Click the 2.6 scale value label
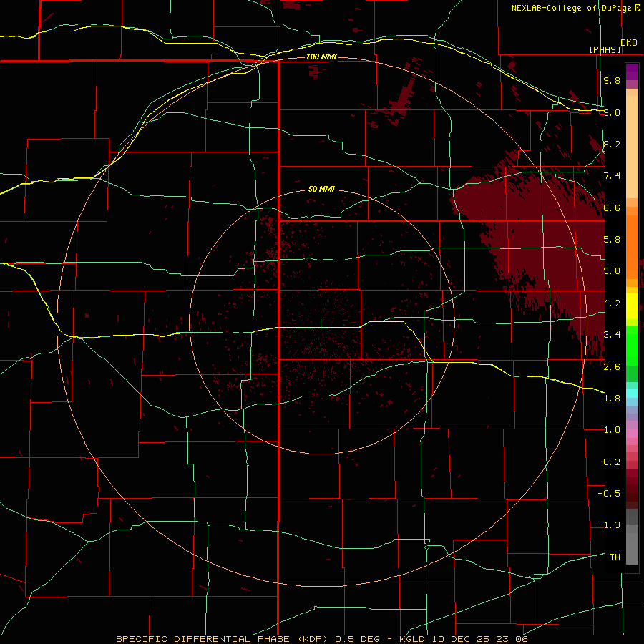Viewport: 644px width, 644px height. click(x=612, y=367)
